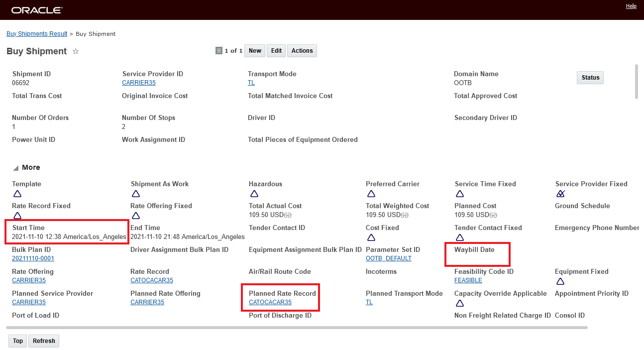Click the currency icon next to Total Actual Cost

(288, 215)
